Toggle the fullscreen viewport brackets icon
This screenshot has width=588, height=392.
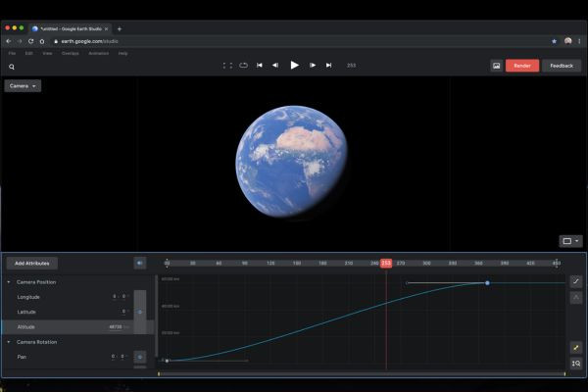227,66
